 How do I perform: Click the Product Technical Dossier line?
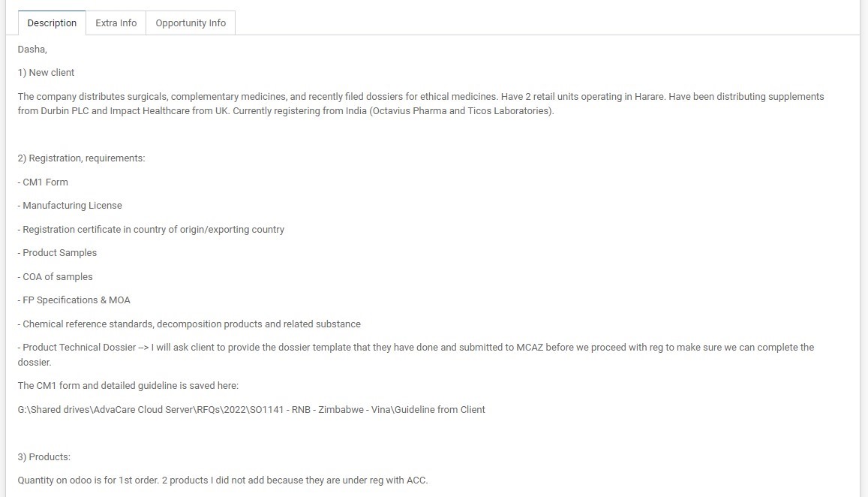[416, 354]
